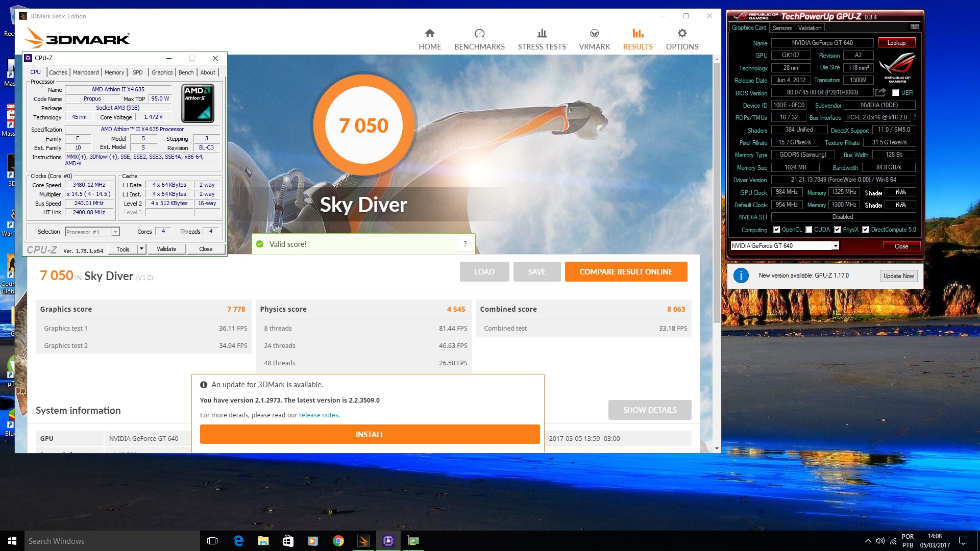Switch to the Graphics tab in CPU-Z
This screenshot has width=980, height=551.
coord(162,72)
